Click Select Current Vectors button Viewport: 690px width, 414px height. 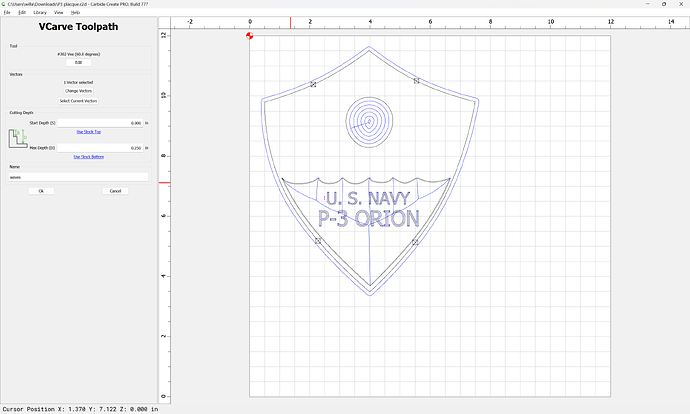(x=78, y=101)
